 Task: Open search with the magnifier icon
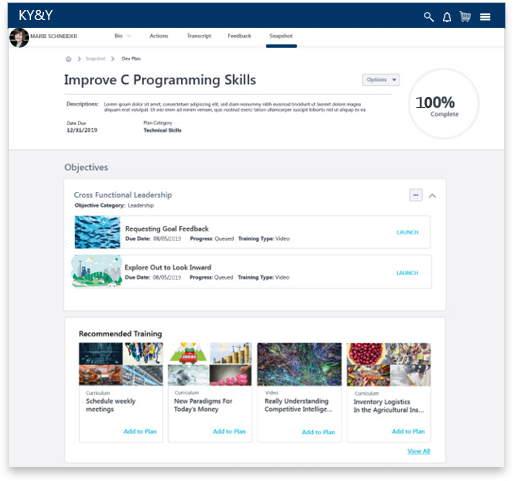[x=429, y=17]
